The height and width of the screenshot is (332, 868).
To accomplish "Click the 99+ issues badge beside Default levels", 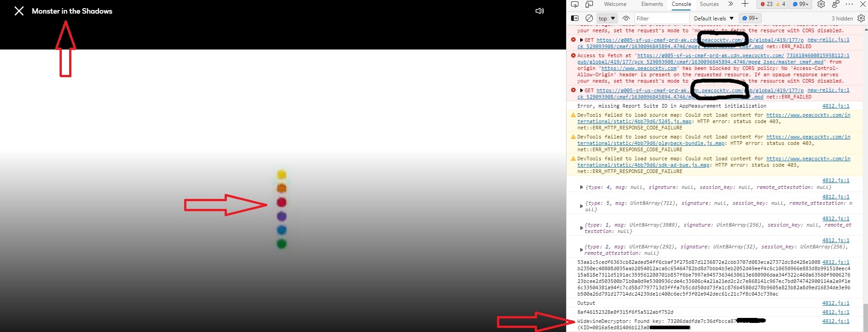I will (750, 18).
